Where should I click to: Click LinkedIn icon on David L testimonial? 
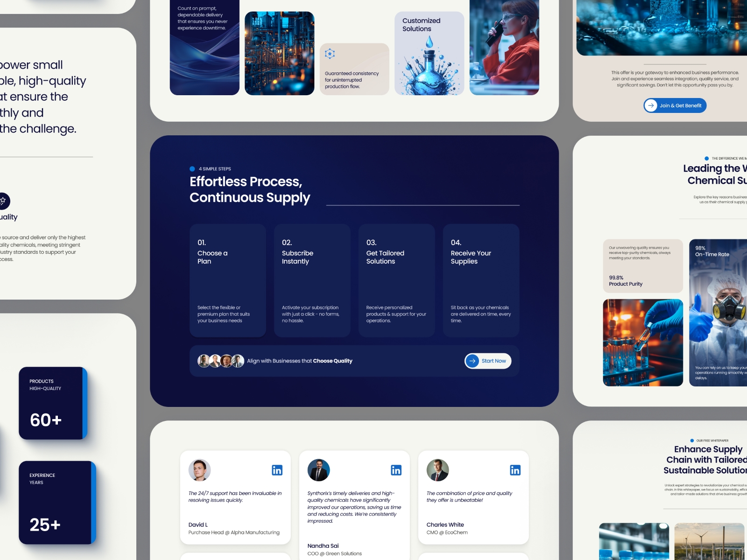click(x=277, y=470)
